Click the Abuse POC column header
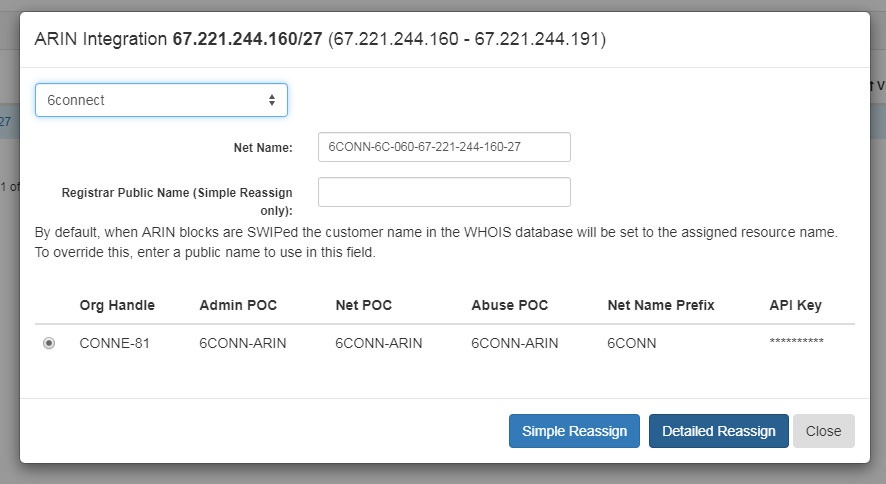The image size is (886, 484). [509, 305]
